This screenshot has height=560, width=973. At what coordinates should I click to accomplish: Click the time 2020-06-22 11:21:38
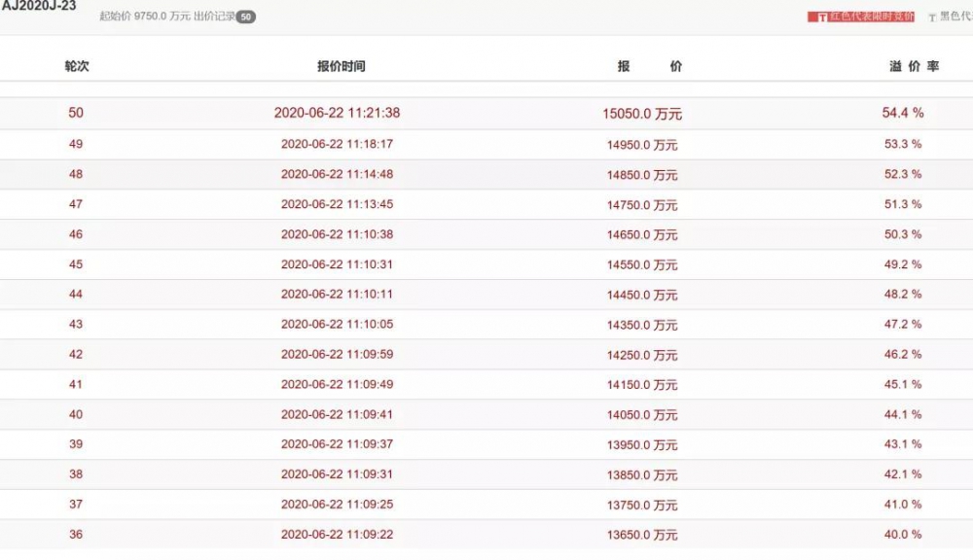click(337, 112)
